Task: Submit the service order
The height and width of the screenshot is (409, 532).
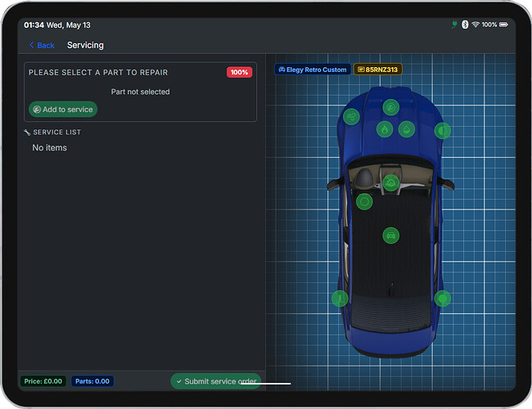Action: point(216,381)
